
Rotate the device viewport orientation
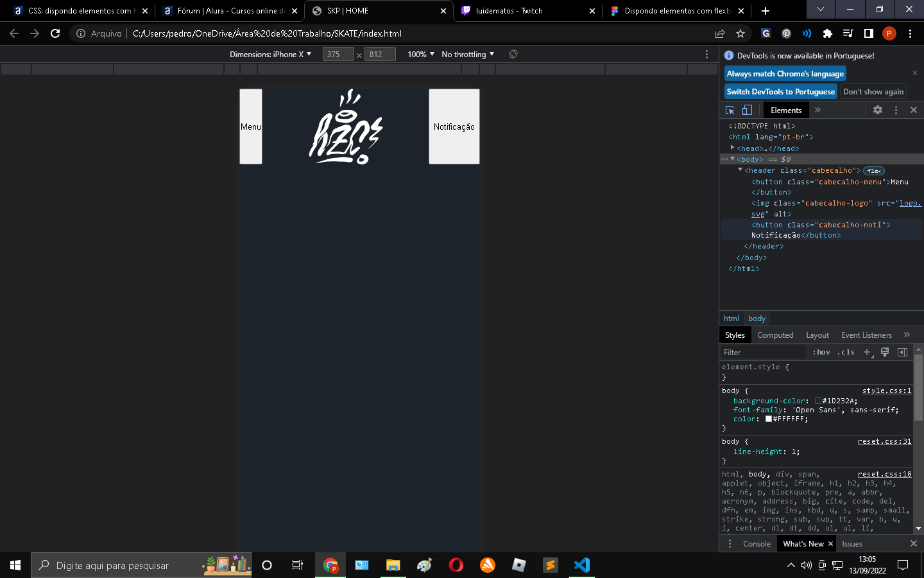coord(513,54)
